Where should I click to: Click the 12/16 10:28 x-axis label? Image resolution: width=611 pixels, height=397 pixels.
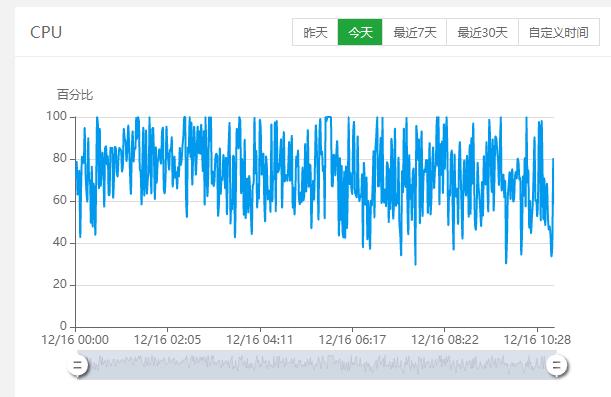pyautogui.click(x=537, y=340)
